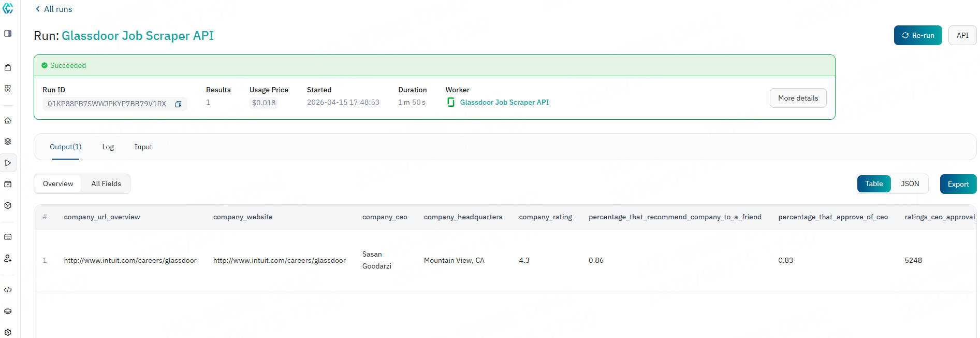Image resolution: width=980 pixels, height=338 pixels.
Task: Copy the Run ID with copy icon
Action: coord(178,104)
